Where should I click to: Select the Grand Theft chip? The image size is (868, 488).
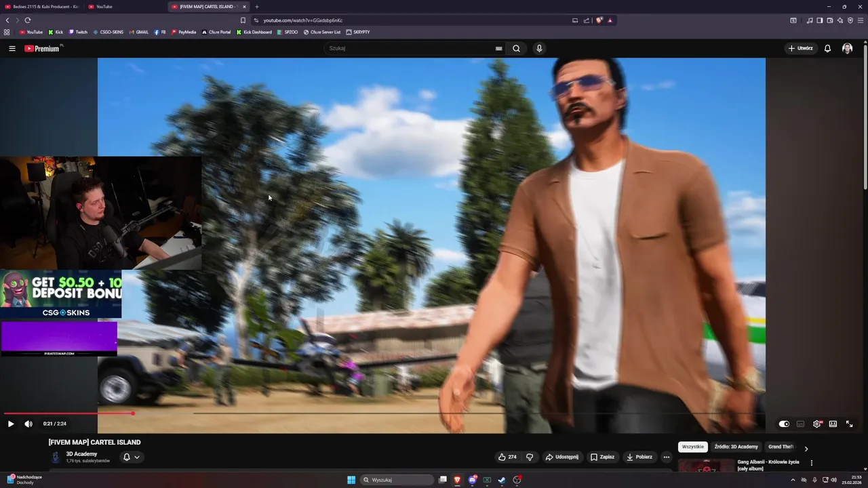781,447
